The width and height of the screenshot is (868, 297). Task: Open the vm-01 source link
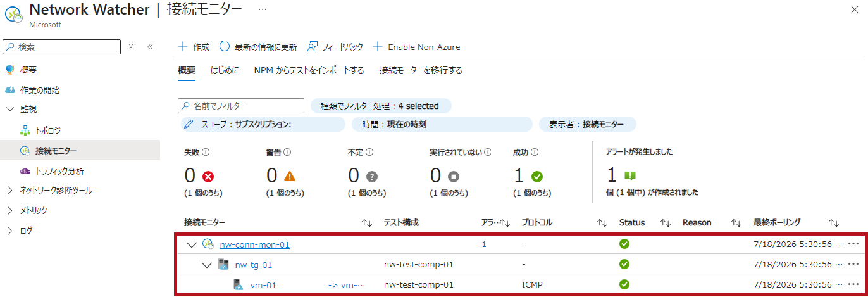263,285
